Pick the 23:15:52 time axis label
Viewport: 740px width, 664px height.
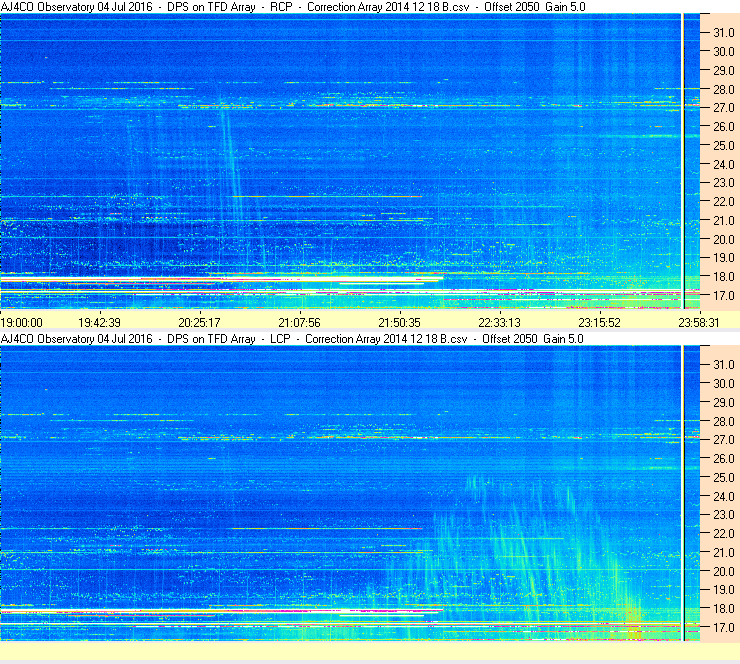point(599,323)
